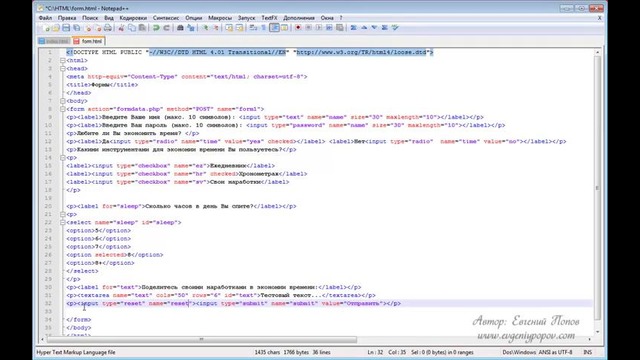Click the Zoom Out toolbar icon
The image size is (640, 360).
coord(216,28)
